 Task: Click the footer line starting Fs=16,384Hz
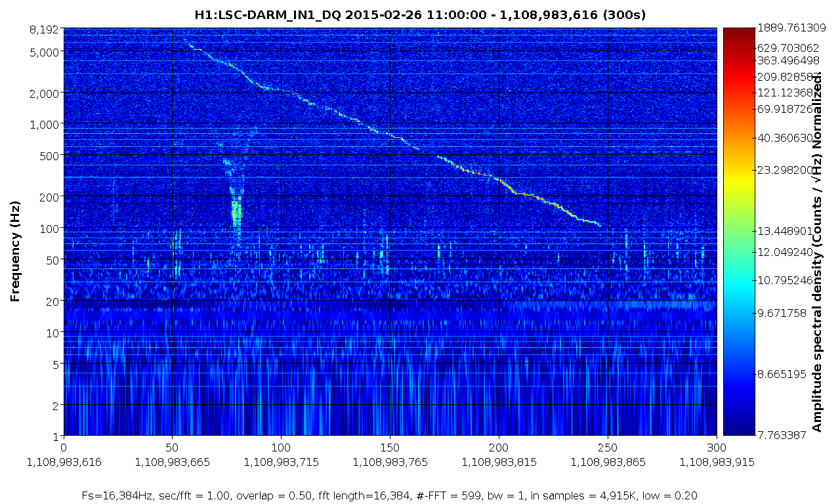(388, 495)
